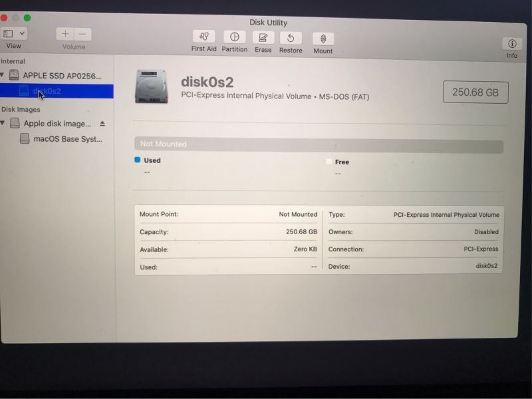Run First Aid on the selected volume
532x399 pixels.
203,38
